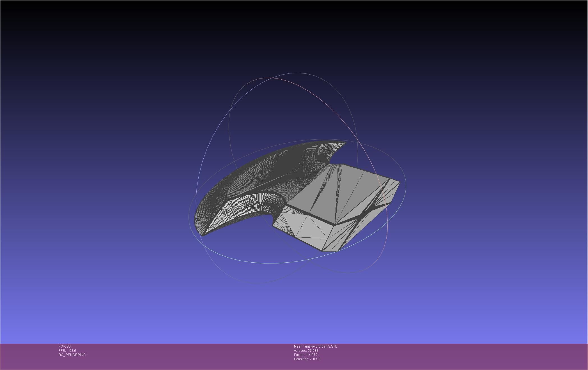
Task: Click the BO_RENDERING label
Action: click(x=72, y=355)
